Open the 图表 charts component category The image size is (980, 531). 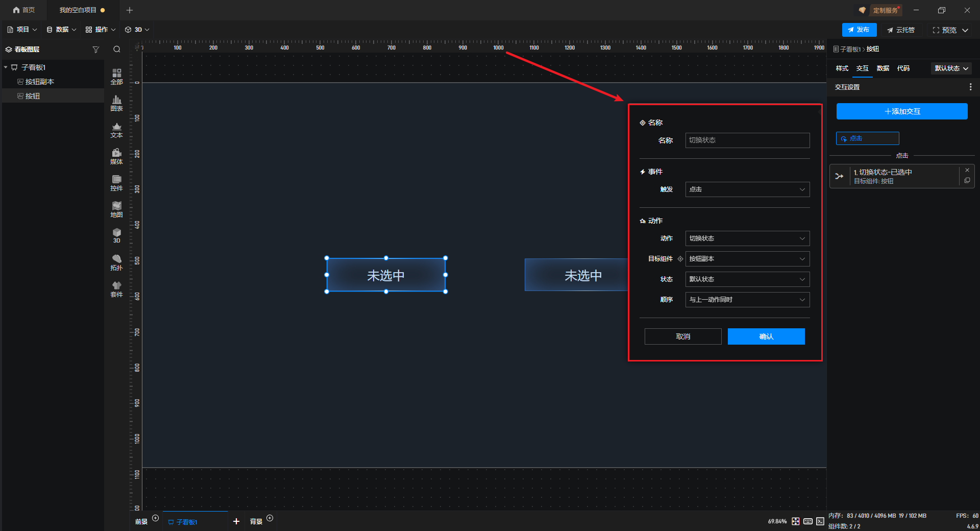pyautogui.click(x=116, y=103)
